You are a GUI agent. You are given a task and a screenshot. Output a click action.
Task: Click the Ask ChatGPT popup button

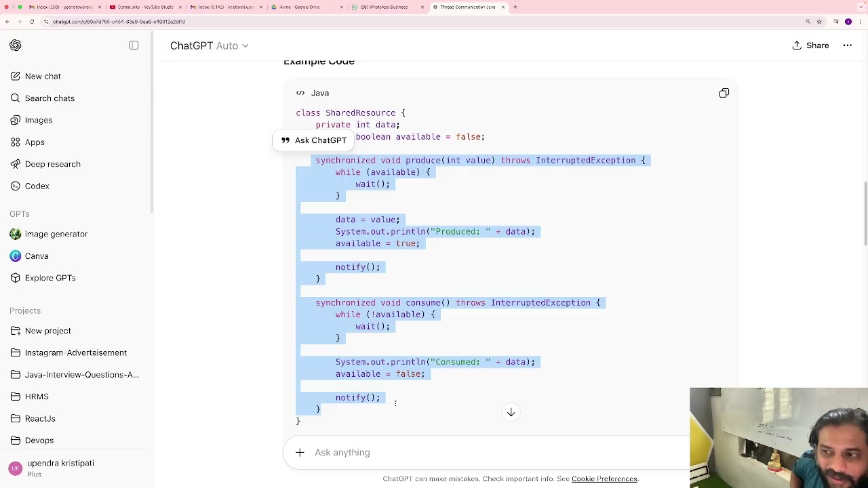click(x=314, y=140)
